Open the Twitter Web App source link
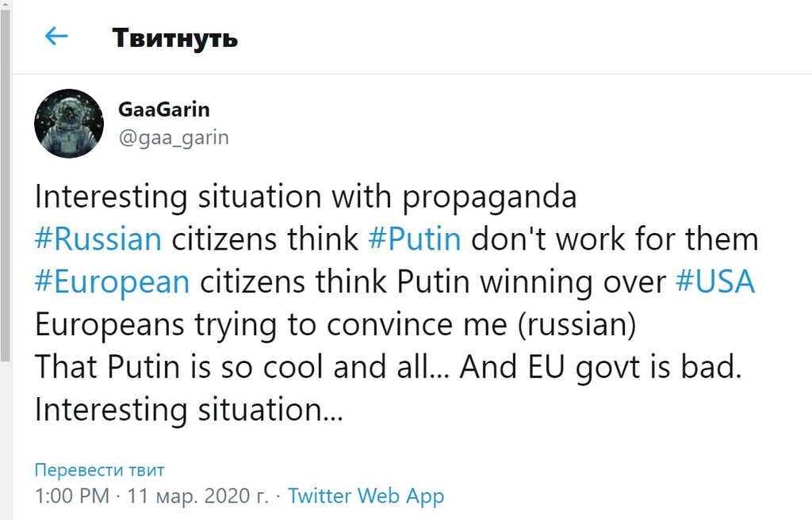The height and width of the screenshot is (520, 812). [x=366, y=497]
